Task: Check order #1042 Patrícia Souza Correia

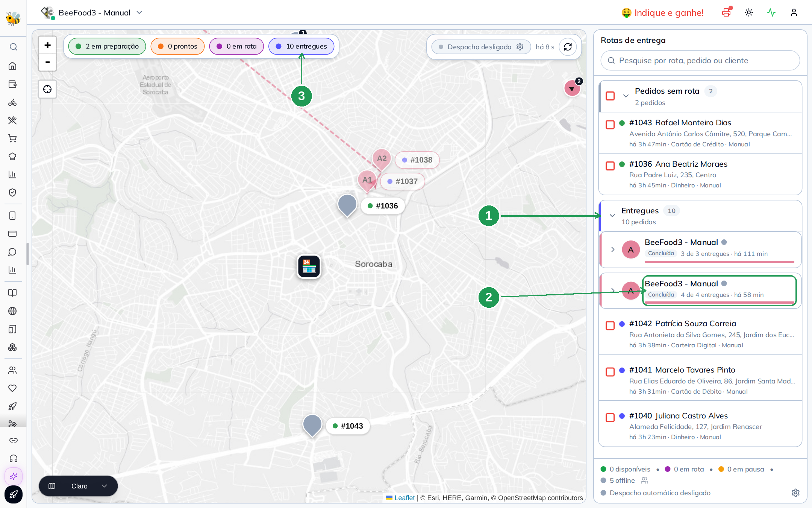Action: pos(610,325)
